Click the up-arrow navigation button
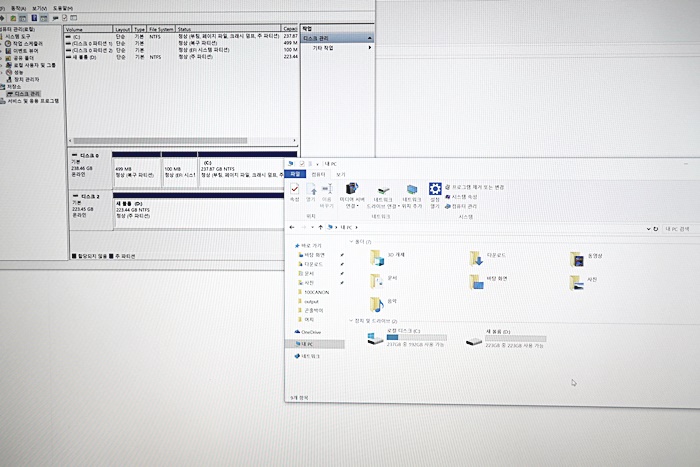The image size is (700, 467). 322,227
